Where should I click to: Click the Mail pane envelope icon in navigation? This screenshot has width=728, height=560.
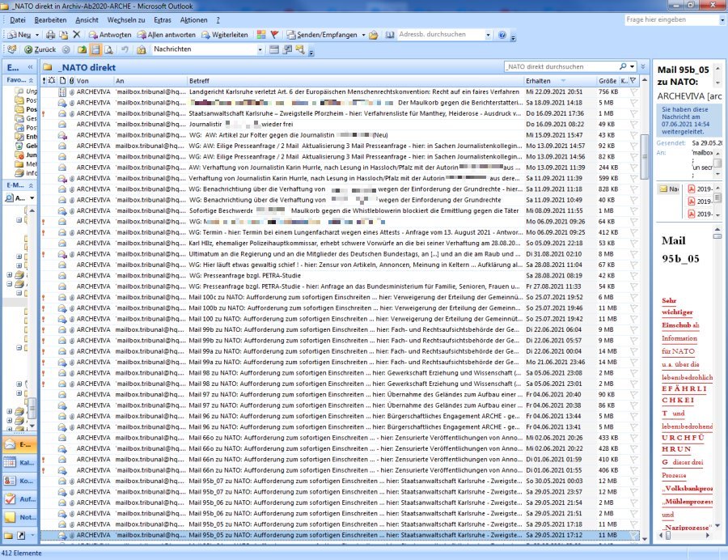pos(10,444)
